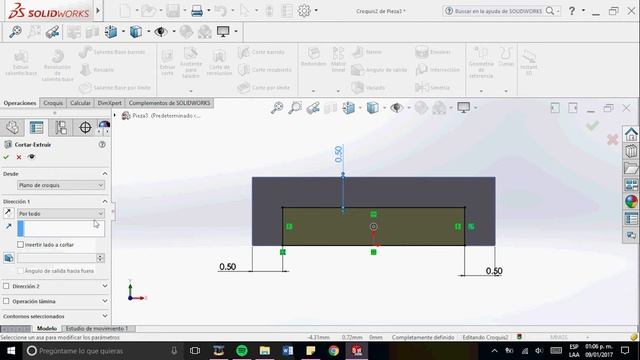The height and width of the screenshot is (360, 640).
Task: Open Design Library task pane icon
Action: tap(631, 151)
